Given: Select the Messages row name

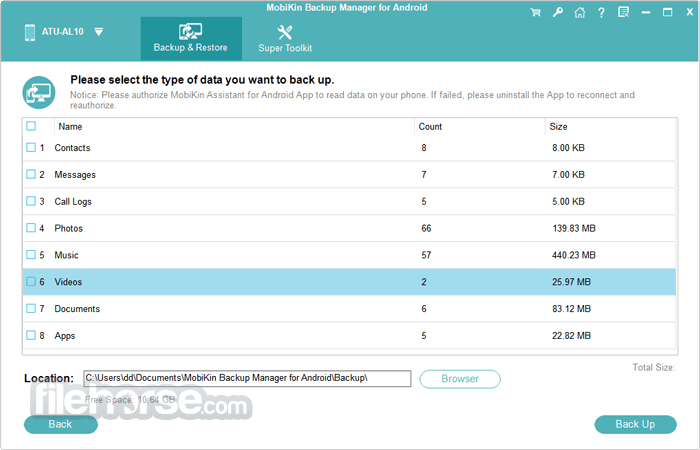Looking at the screenshot, I should (x=75, y=175).
